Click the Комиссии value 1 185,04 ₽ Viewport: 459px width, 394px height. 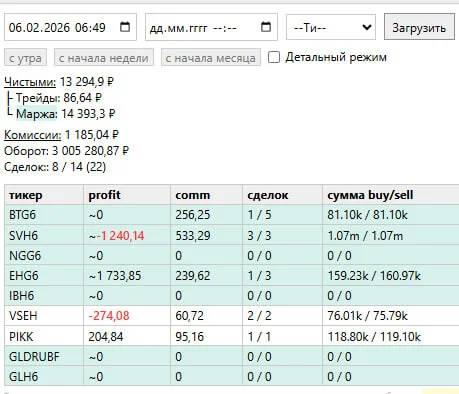pos(92,135)
